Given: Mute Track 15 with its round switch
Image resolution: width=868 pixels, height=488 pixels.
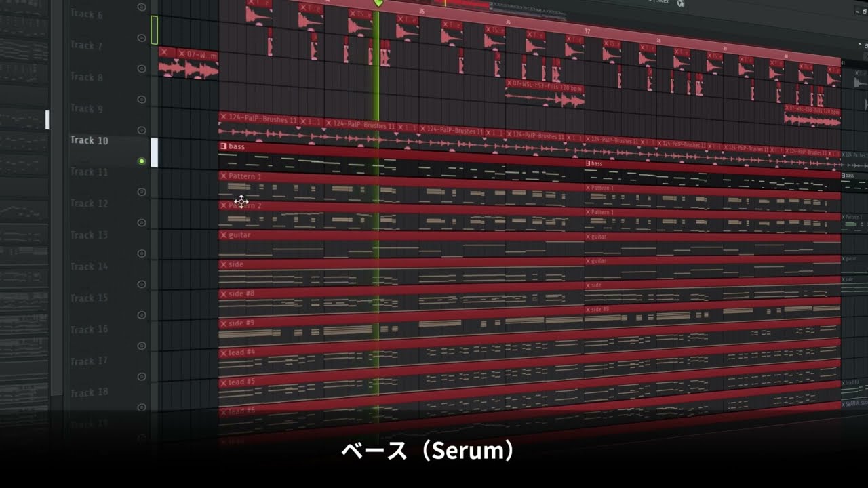Looking at the screenshot, I should [x=142, y=314].
